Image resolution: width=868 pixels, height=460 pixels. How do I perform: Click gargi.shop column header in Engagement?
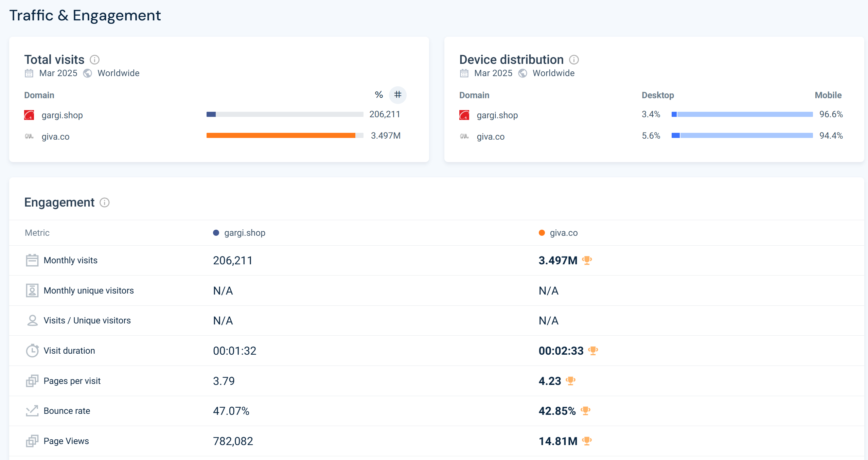coord(245,233)
